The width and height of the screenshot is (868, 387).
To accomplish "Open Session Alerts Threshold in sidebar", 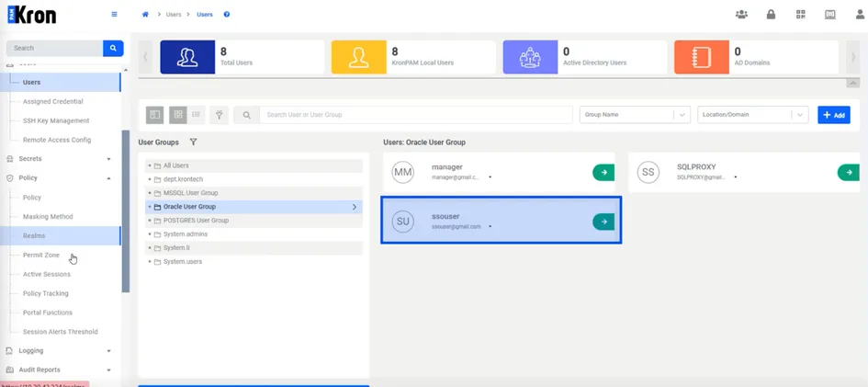I will [61, 332].
